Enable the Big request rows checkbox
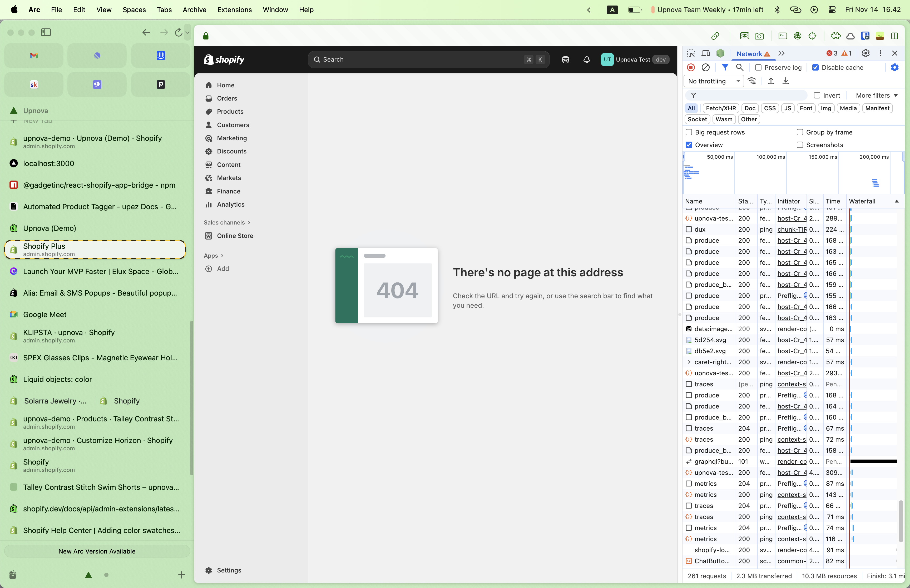 689,132
